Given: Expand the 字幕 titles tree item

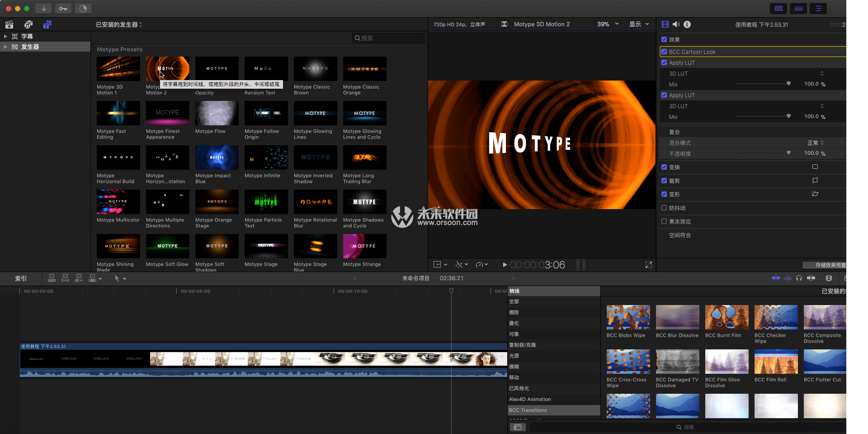Looking at the screenshot, I should [5, 36].
